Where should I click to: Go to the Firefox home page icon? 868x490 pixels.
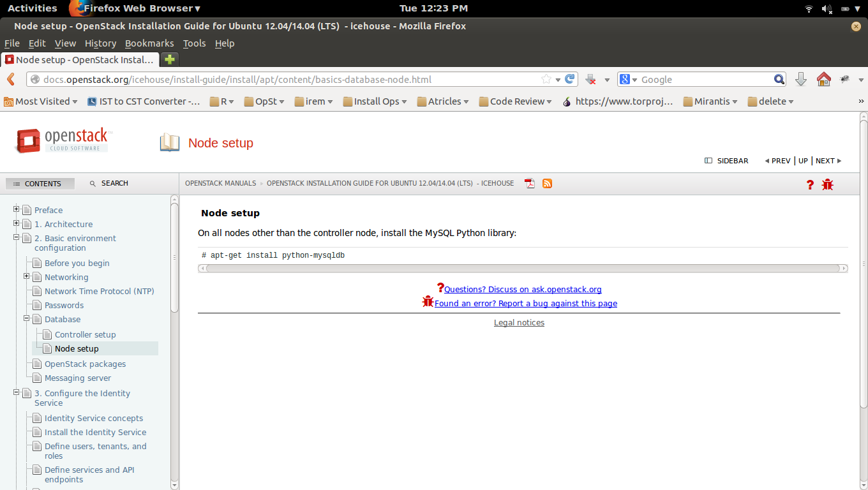[824, 79]
